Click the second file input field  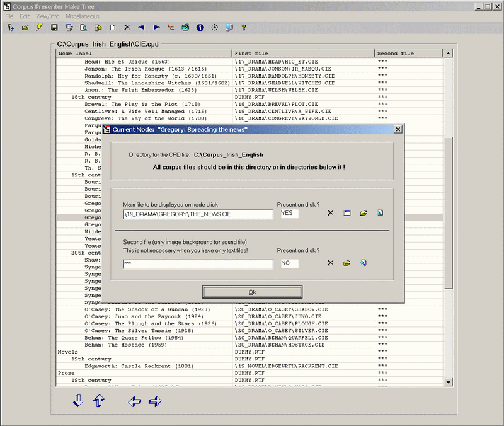tap(198, 263)
